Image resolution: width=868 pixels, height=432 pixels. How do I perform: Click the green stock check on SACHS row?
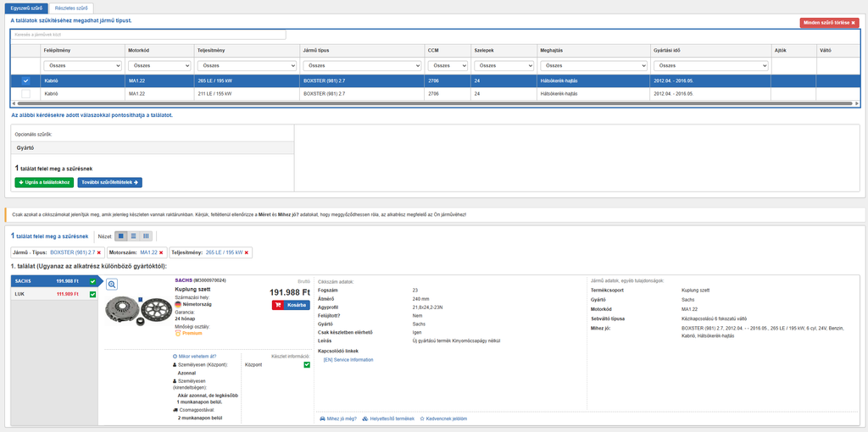(92, 281)
